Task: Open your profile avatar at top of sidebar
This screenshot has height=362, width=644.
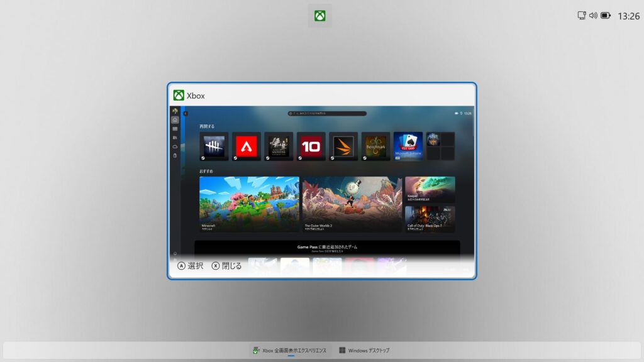Action: coord(175,111)
